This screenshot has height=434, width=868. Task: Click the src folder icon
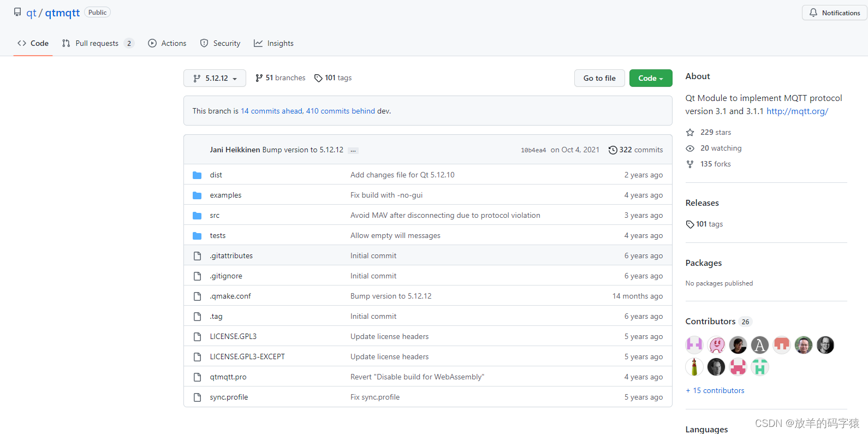(197, 216)
